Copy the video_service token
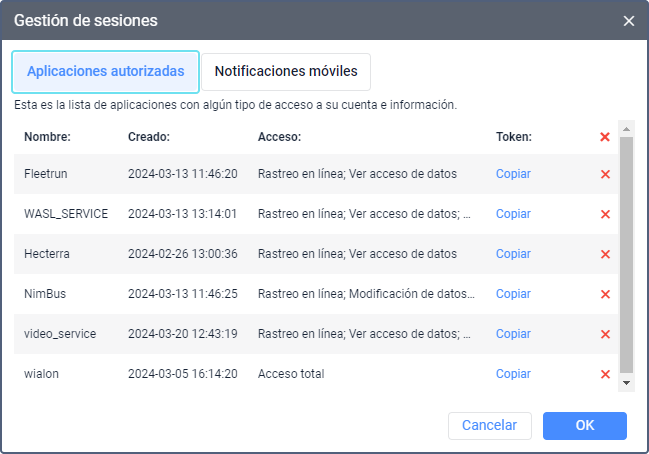The height and width of the screenshot is (454, 649). click(x=513, y=334)
